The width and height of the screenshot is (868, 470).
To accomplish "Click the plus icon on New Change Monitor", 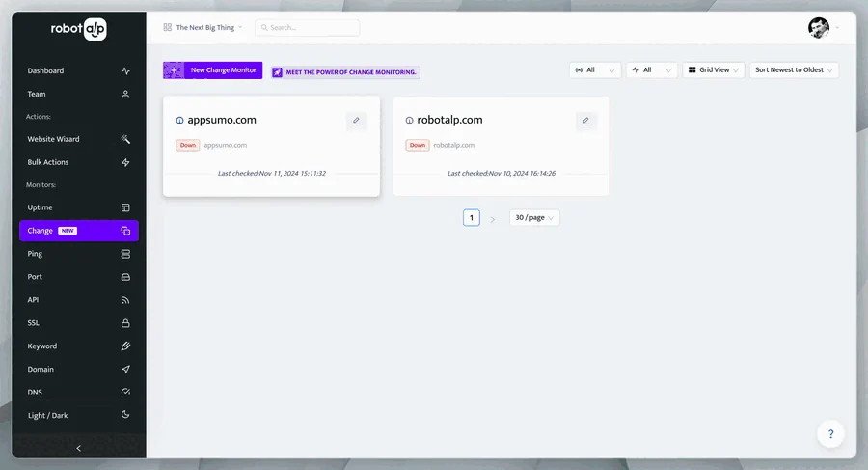I will click(x=174, y=70).
